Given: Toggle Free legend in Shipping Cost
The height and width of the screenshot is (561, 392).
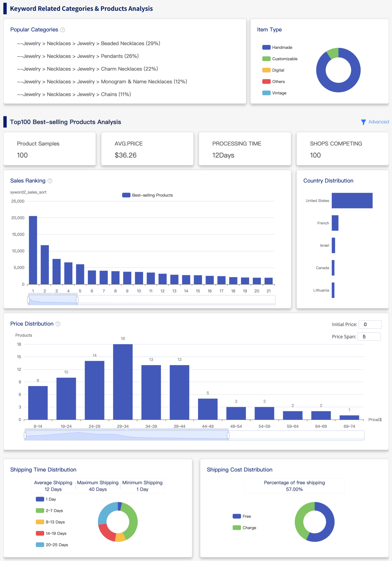Looking at the screenshot, I should [x=237, y=516].
